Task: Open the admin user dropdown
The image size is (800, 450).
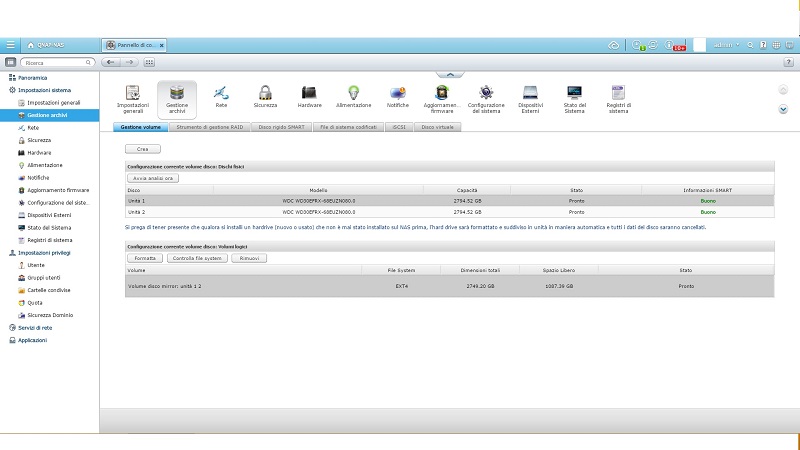Action: pyautogui.click(x=725, y=45)
